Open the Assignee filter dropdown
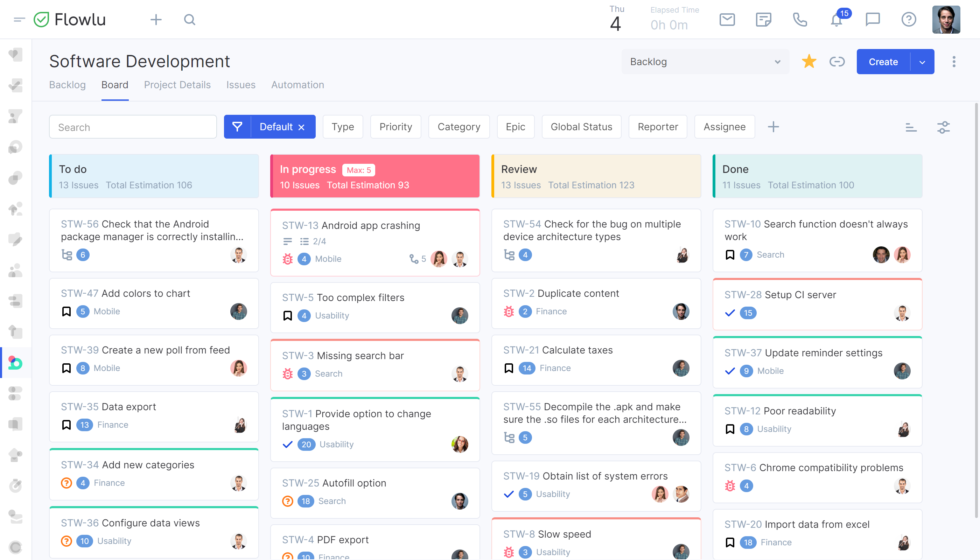This screenshot has height=560, width=980. point(724,127)
